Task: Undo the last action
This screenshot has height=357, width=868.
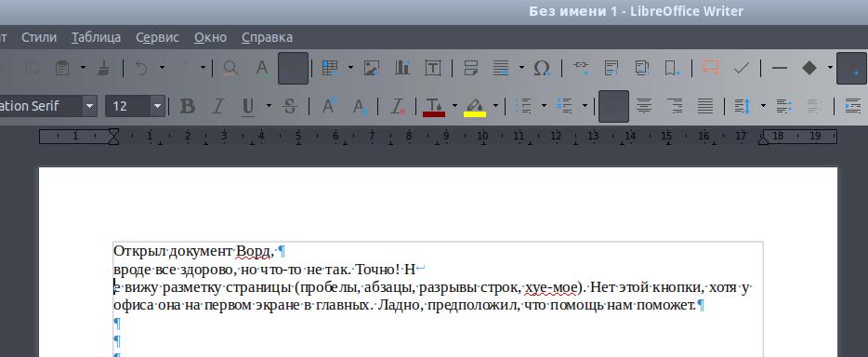Action: click(x=141, y=68)
